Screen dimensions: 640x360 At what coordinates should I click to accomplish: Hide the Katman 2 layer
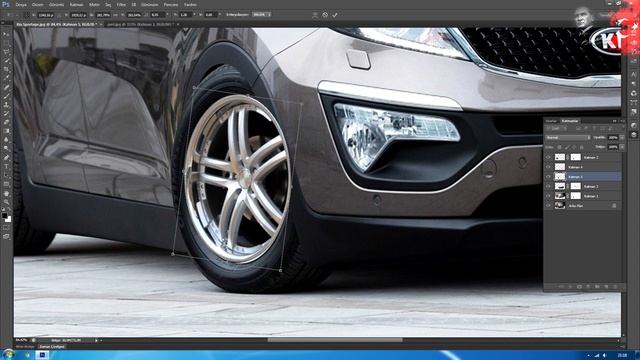[x=548, y=157]
